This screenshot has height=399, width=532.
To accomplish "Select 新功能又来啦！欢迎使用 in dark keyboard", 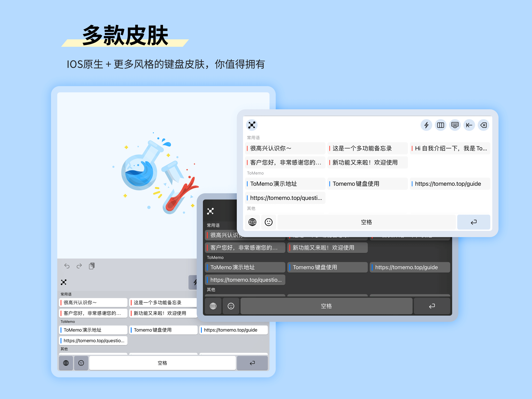I will tap(327, 248).
